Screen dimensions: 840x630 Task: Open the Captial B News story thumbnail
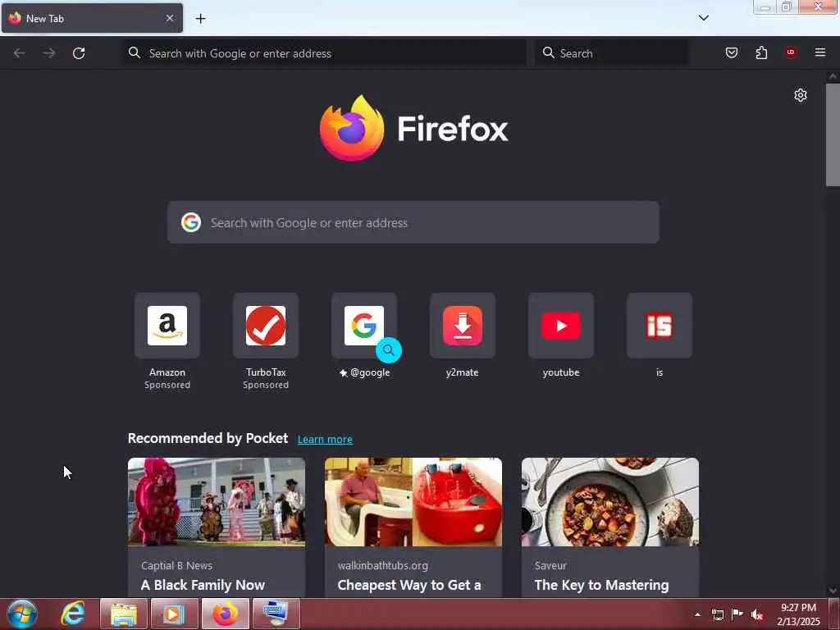(x=217, y=502)
